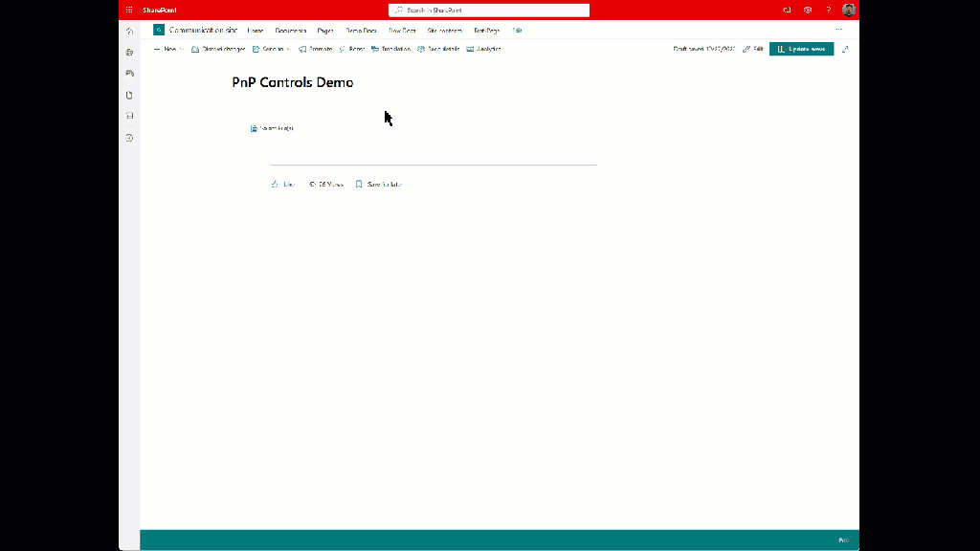Click the Select file(s) button

point(272,128)
